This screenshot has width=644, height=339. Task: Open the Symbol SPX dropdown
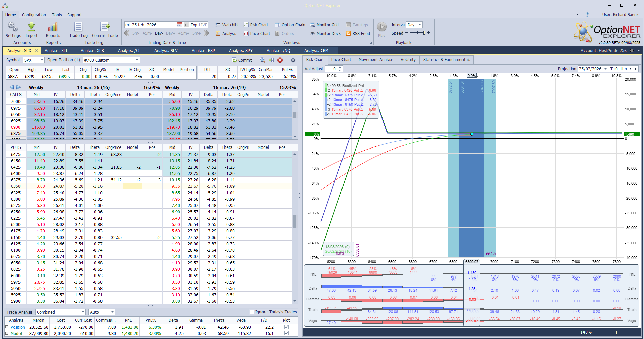(x=42, y=60)
